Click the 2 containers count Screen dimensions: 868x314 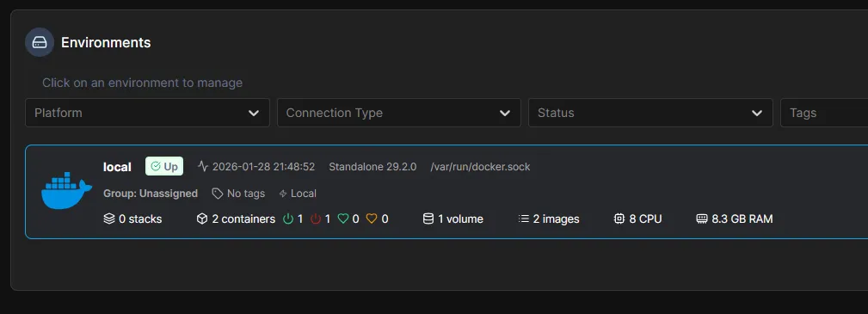243,219
